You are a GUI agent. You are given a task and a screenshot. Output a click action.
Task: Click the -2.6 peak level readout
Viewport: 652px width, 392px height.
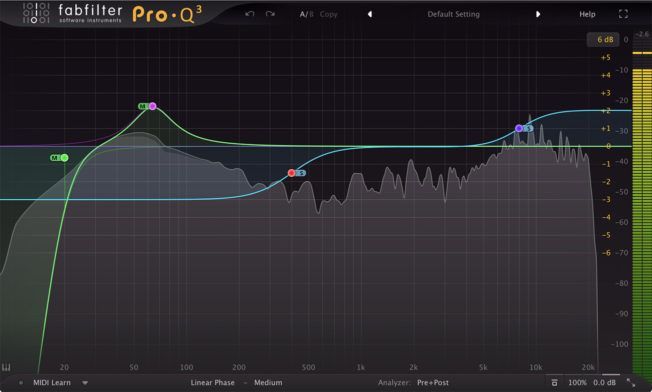(x=642, y=34)
